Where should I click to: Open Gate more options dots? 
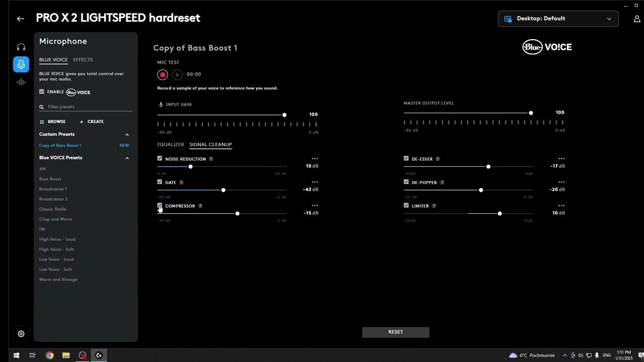coord(315,182)
